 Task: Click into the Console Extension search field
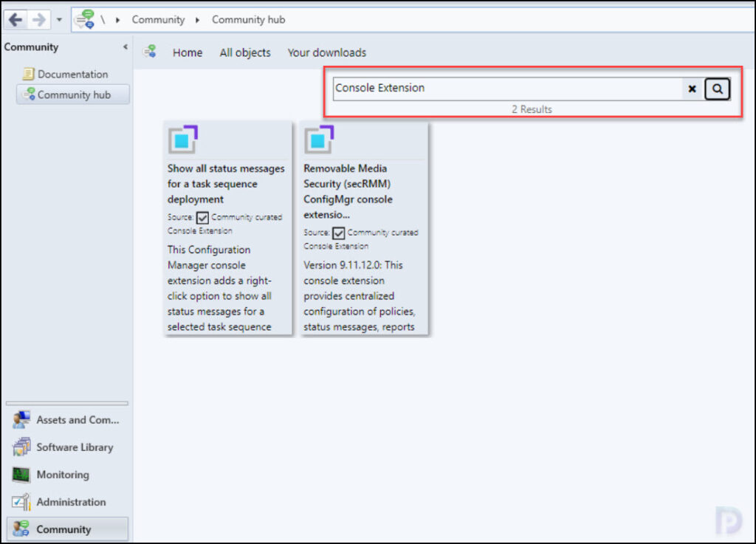(x=507, y=88)
